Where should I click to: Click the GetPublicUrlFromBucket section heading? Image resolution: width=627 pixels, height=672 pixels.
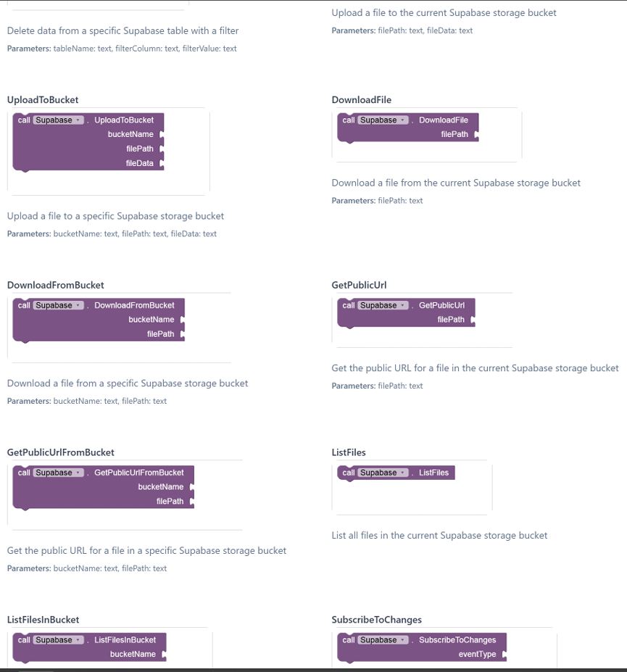[60, 452]
